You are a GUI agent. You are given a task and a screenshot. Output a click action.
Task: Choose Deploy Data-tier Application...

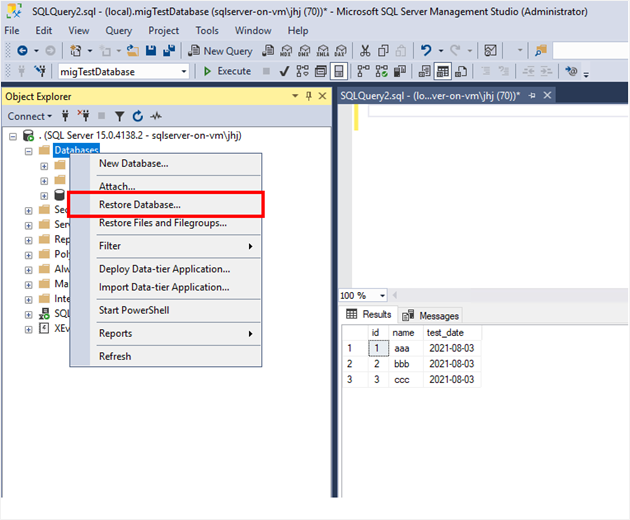click(x=166, y=269)
